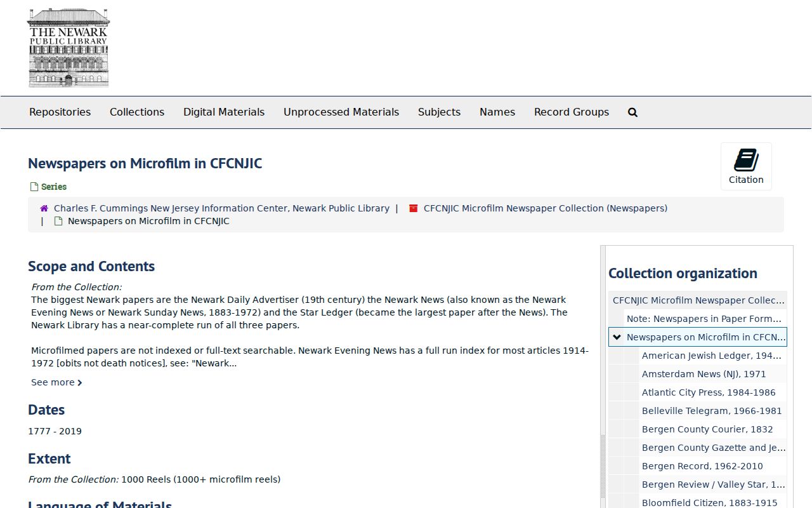The image size is (812, 508).
Task: Open the search magnifier icon
Action: click(x=632, y=112)
